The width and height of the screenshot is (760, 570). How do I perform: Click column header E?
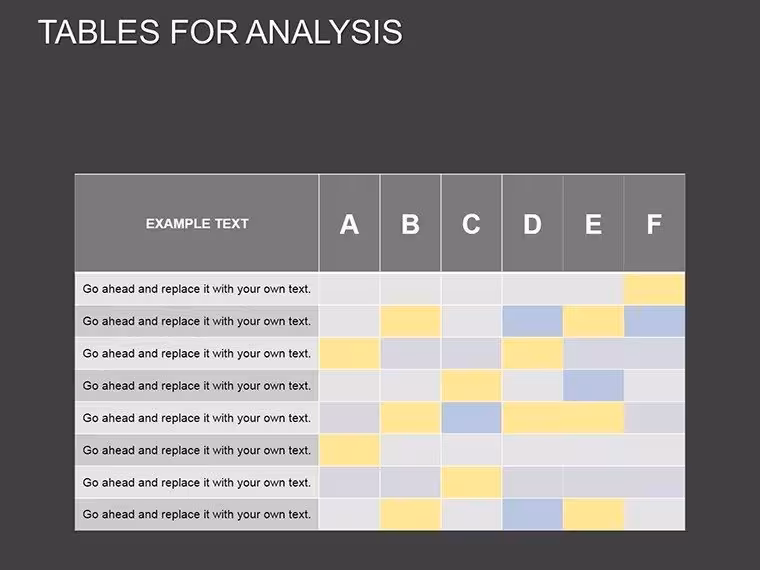click(x=593, y=223)
